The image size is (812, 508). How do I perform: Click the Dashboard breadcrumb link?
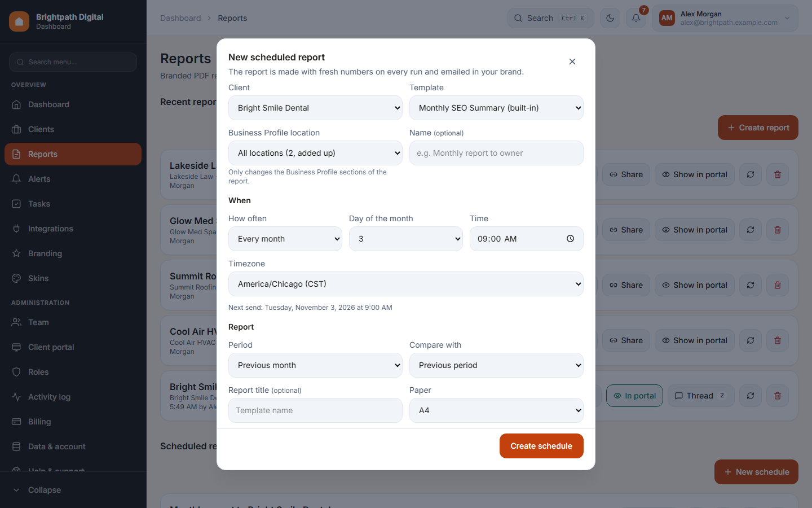pos(180,18)
